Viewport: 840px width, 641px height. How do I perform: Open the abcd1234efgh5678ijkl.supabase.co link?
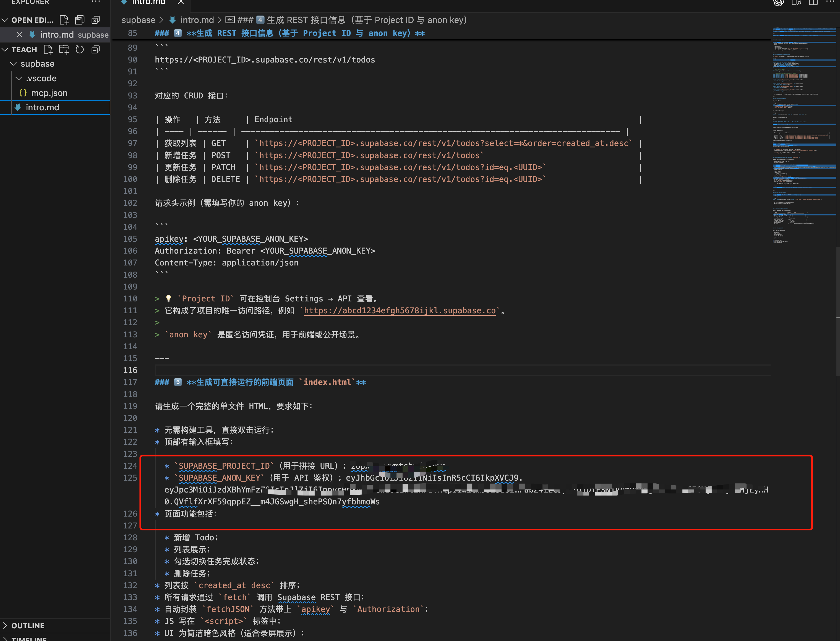coord(399,311)
